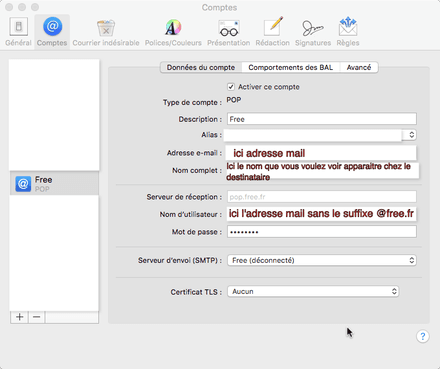Open the Certificat TLS dropdown
Image resolution: width=440 pixels, height=369 pixels.
coord(313,291)
